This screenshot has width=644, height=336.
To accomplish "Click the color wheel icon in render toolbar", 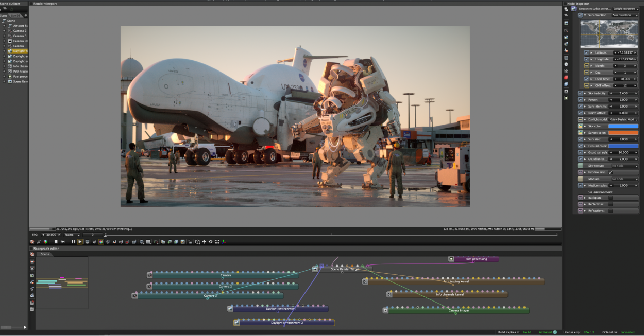I will [101, 242].
